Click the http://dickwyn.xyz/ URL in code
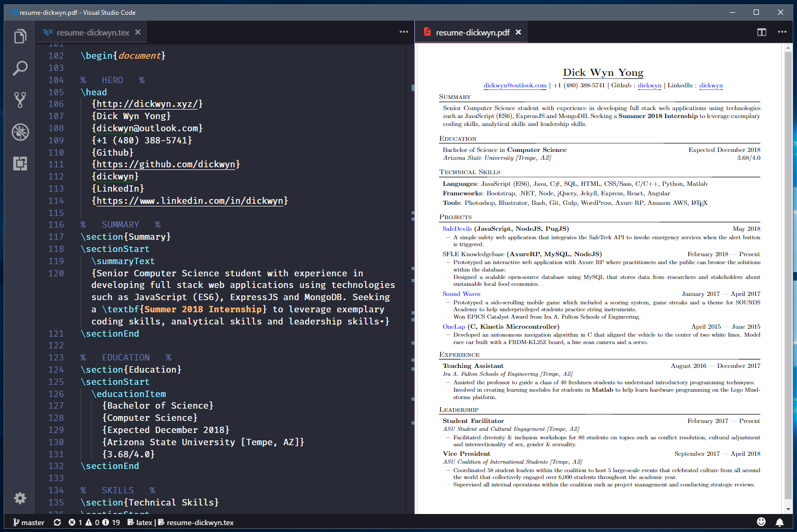 pyautogui.click(x=147, y=104)
